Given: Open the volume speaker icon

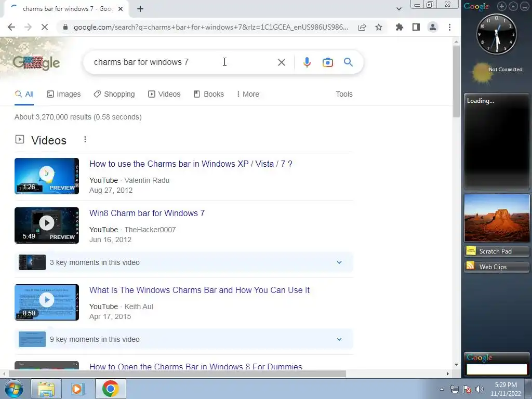Looking at the screenshot, I should tap(480, 389).
